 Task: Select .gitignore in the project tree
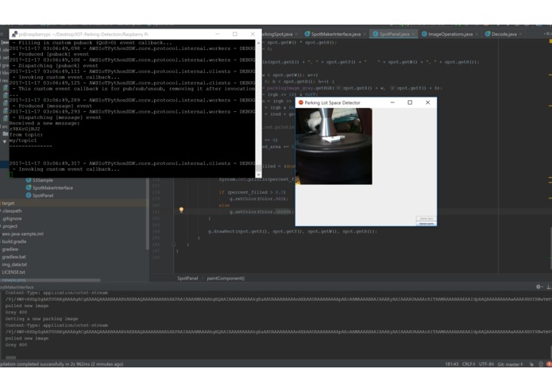(12, 219)
